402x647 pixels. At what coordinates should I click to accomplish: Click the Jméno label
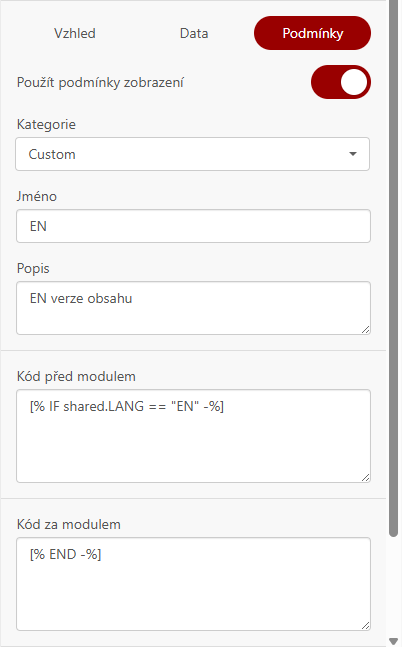(37, 196)
